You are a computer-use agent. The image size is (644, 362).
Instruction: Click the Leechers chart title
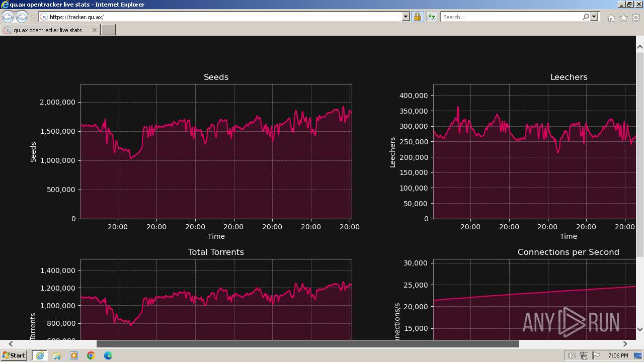coord(569,77)
